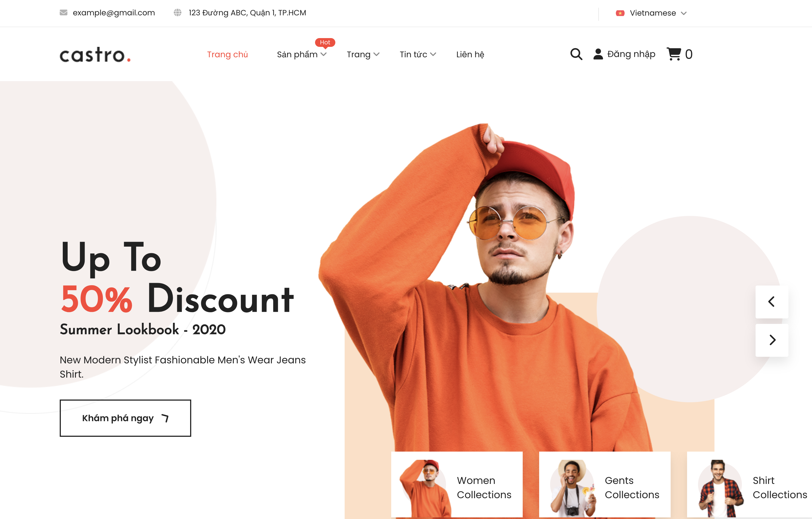Image resolution: width=812 pixels, height=519 pixels.
Task: Click the Khám phá ngay button
Action: point(125,418)
